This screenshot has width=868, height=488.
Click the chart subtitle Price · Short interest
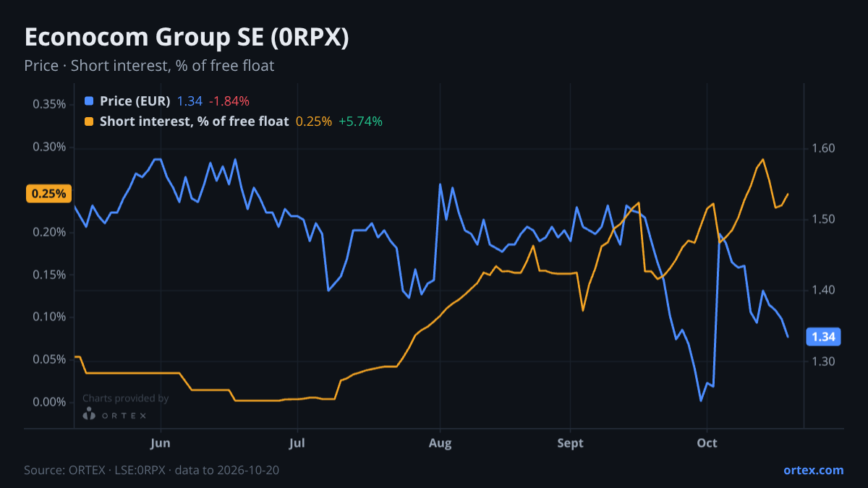coord(149,66)
